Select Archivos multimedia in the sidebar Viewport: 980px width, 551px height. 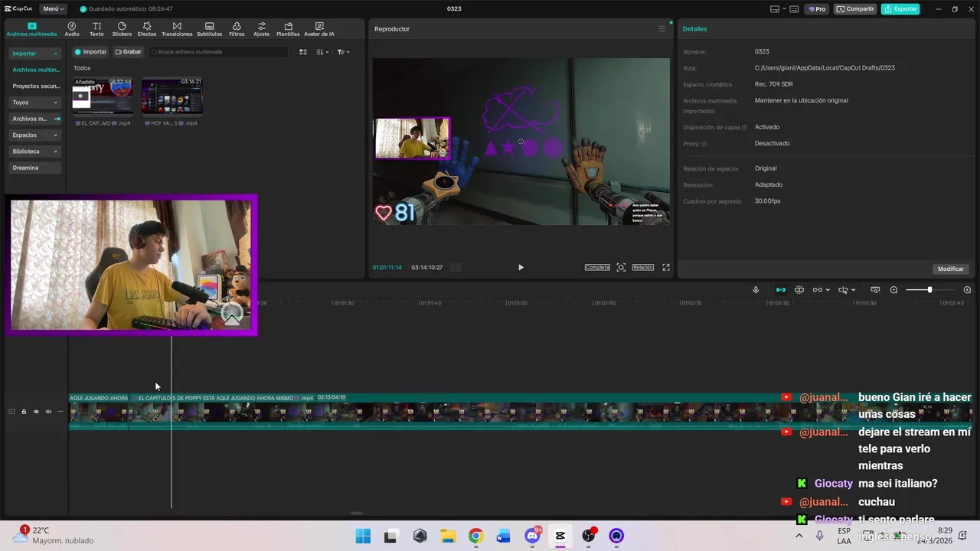click(36, 70)
